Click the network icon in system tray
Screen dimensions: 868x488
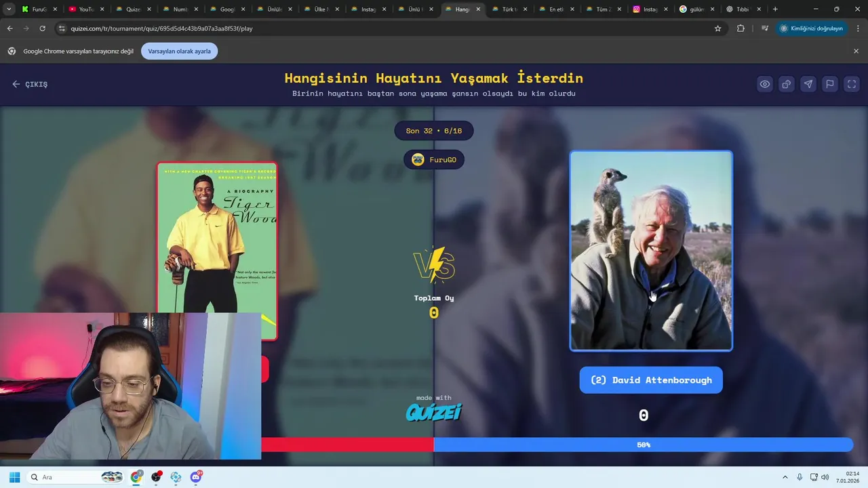pyautogui.click(x=814, y=477)
